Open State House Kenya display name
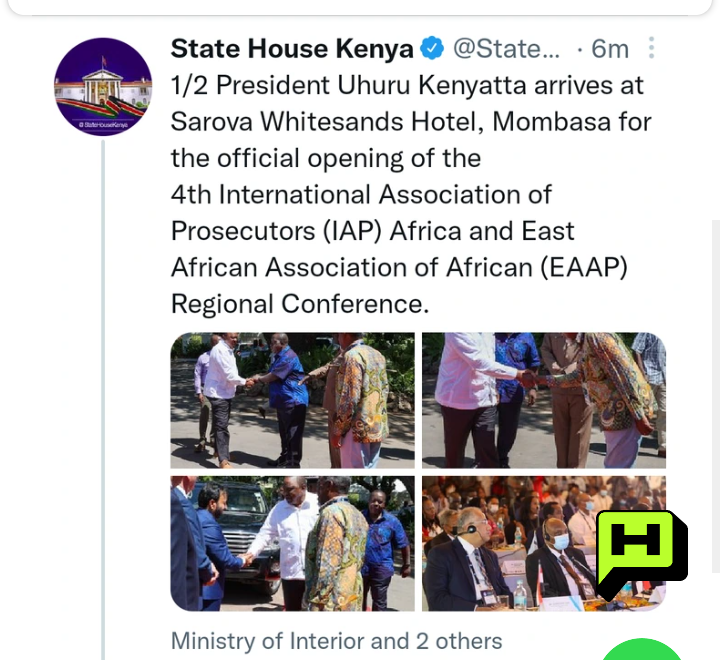 (292, 48)
